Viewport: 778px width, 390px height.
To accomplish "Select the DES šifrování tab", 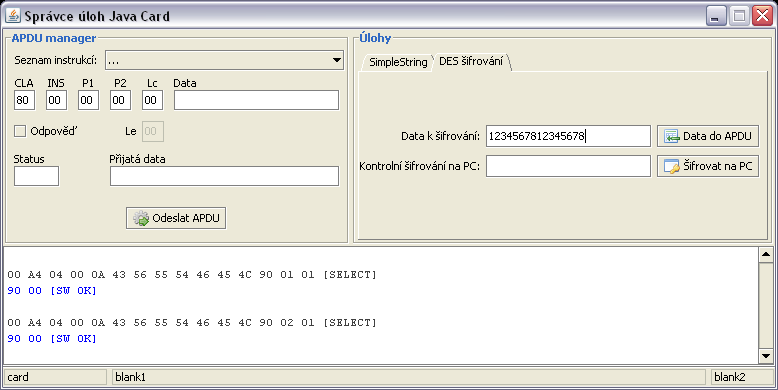I will click(471, 61).
